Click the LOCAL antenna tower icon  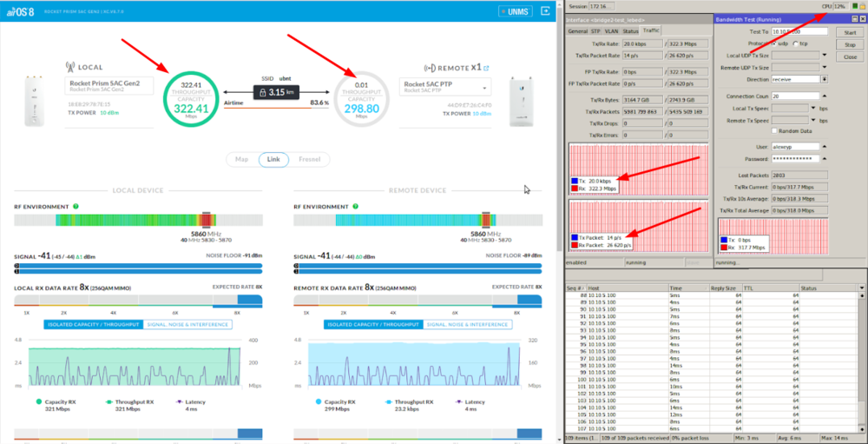69,67
